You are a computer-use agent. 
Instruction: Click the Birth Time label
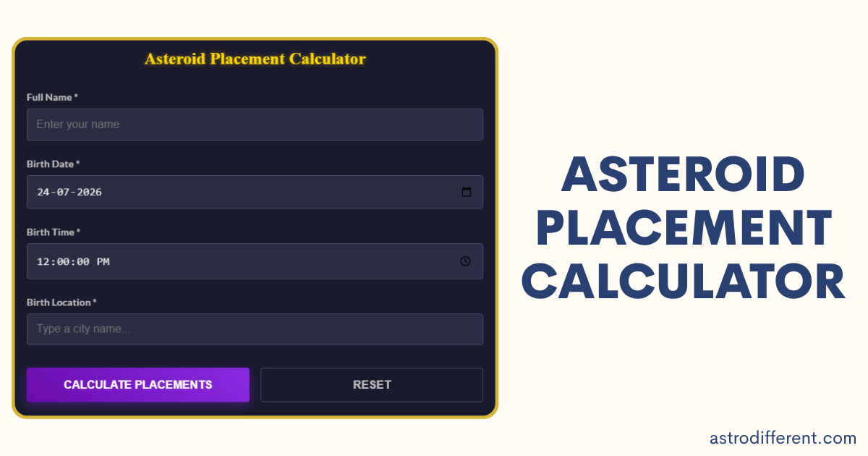54,232
